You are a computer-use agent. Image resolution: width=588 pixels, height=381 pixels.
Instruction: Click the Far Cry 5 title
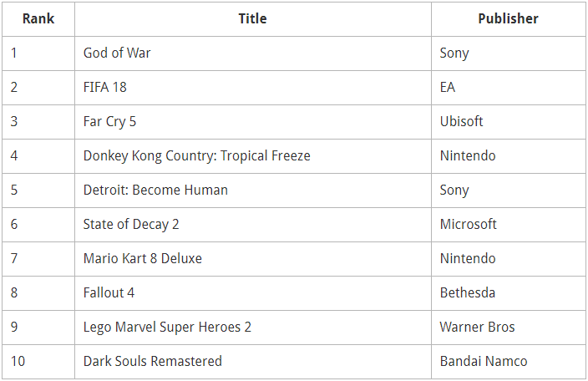pos(109,122)
